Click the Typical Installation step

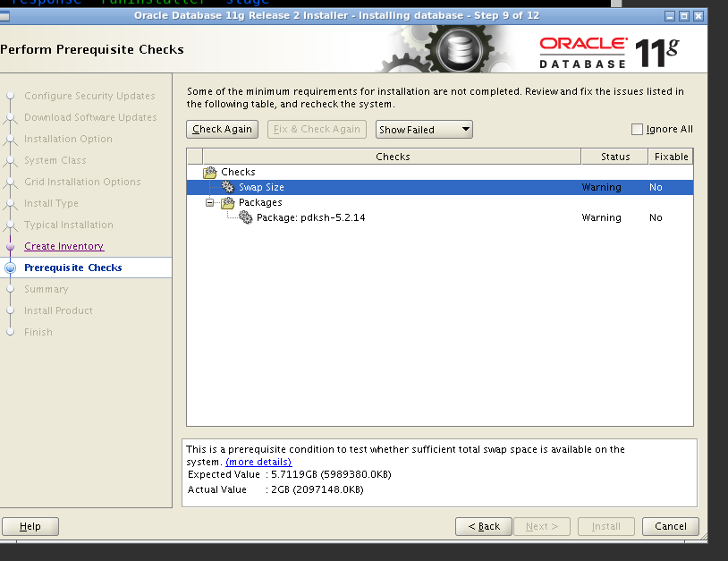pyautogui.click(x=69, y=225)
